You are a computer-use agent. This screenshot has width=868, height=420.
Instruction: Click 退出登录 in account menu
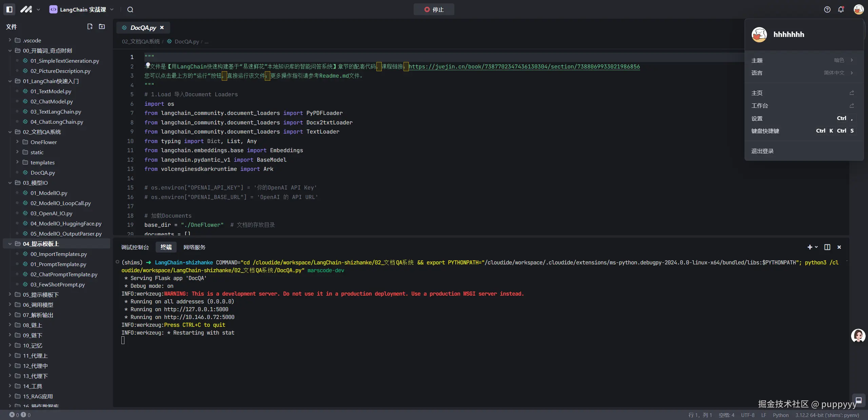pyautogui.click(x=763, y=151)
